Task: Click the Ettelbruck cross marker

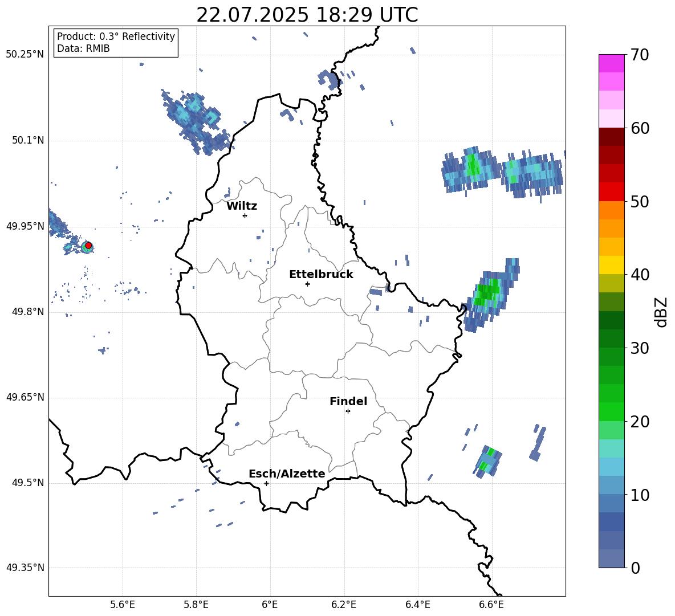Action: [307, 284]
